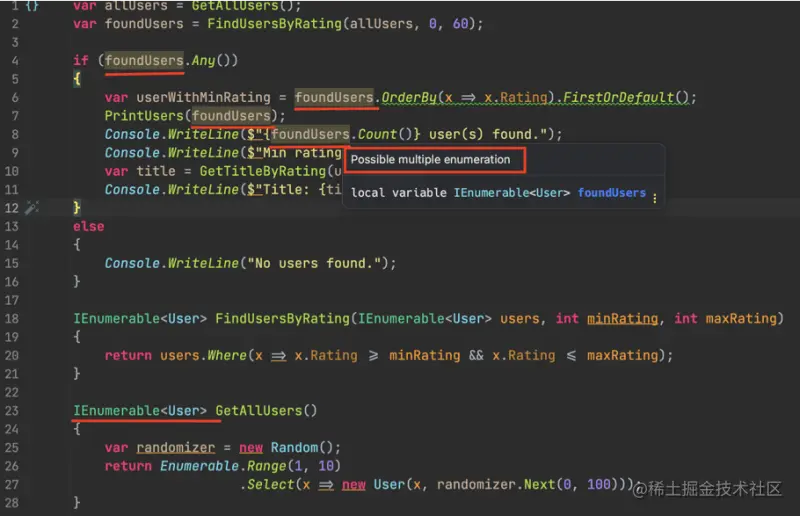This screenshot has height=516, width=800.
Task: Click the Select call on line 27
Action: click(270, 484)
